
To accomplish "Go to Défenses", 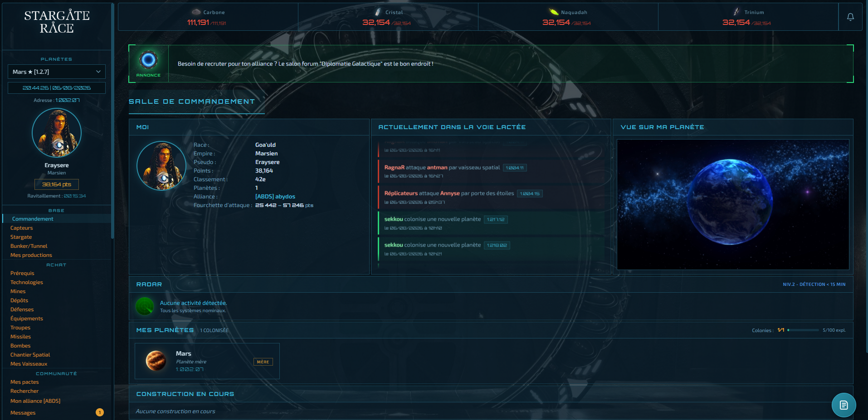I will pyautogui.click(x=22, y=309).
